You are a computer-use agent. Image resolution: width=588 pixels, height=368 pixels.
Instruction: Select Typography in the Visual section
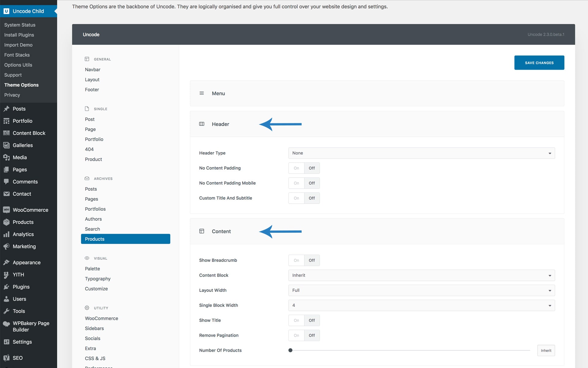(98, 279)
